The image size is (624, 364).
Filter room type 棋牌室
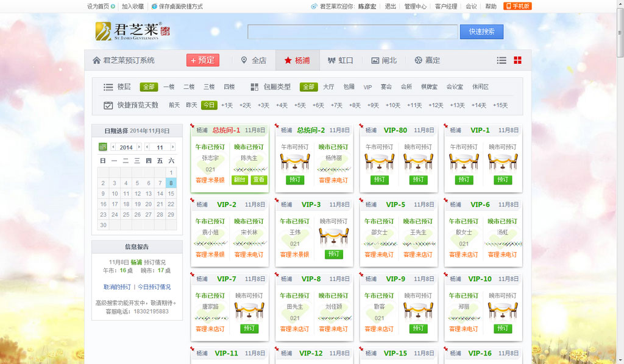coord(429,86)
